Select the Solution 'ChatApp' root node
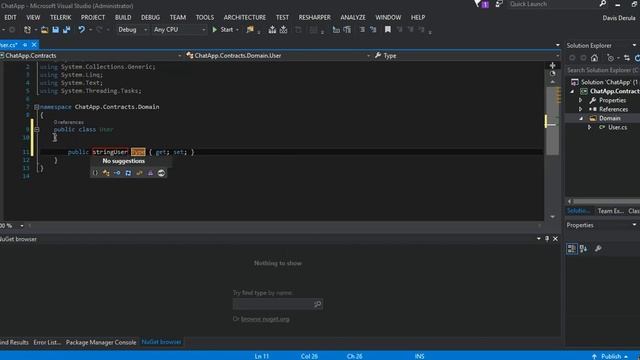Image resolution: width=640 pixels, height=360 pixels. point(608,82)
